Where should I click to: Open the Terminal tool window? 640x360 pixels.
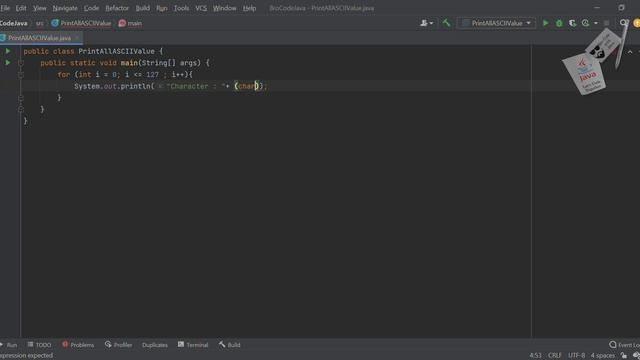(193, 345)
